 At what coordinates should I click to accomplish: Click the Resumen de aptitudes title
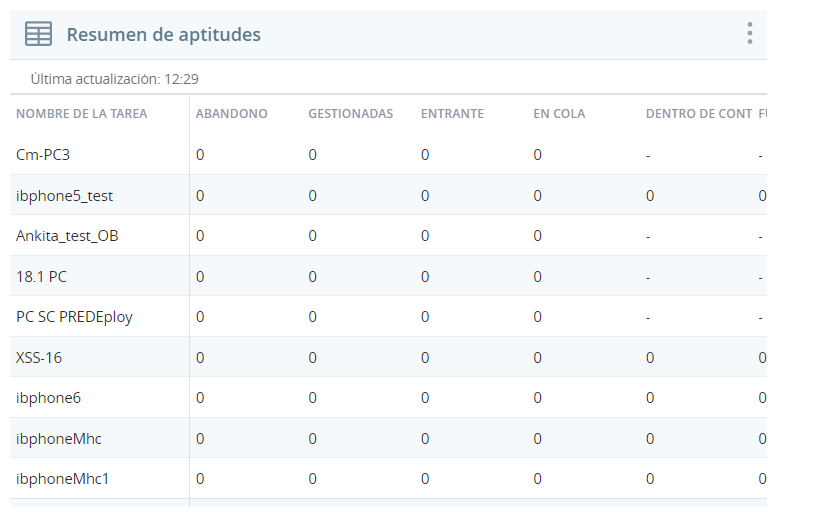coord(164,34)
